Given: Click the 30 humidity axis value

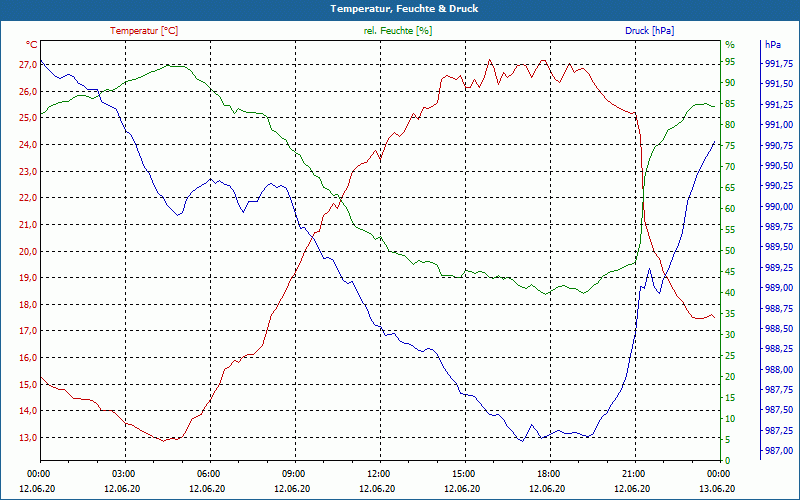Looking at the screenshot, I should (x=730, y=335).
